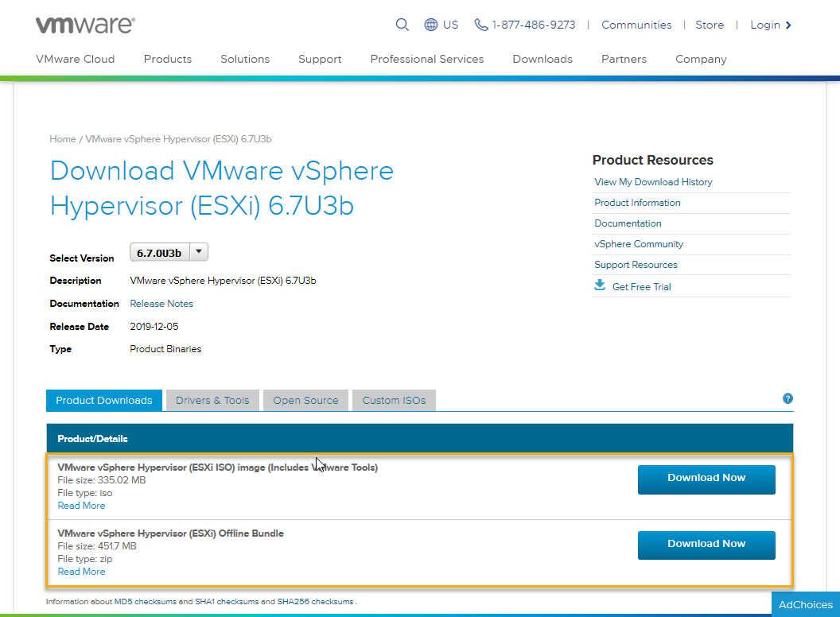
Task: Click Read More under ESXi ISO image
Action: click(81, 506)
